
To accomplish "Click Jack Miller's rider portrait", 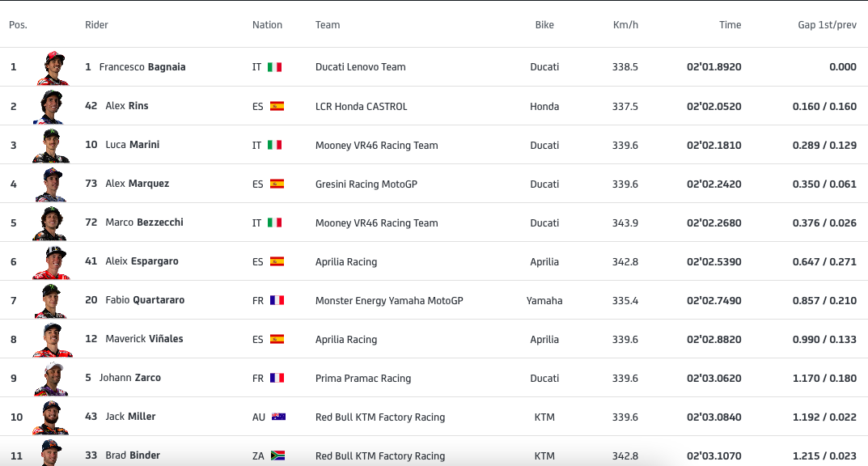I will click(50, 417).
